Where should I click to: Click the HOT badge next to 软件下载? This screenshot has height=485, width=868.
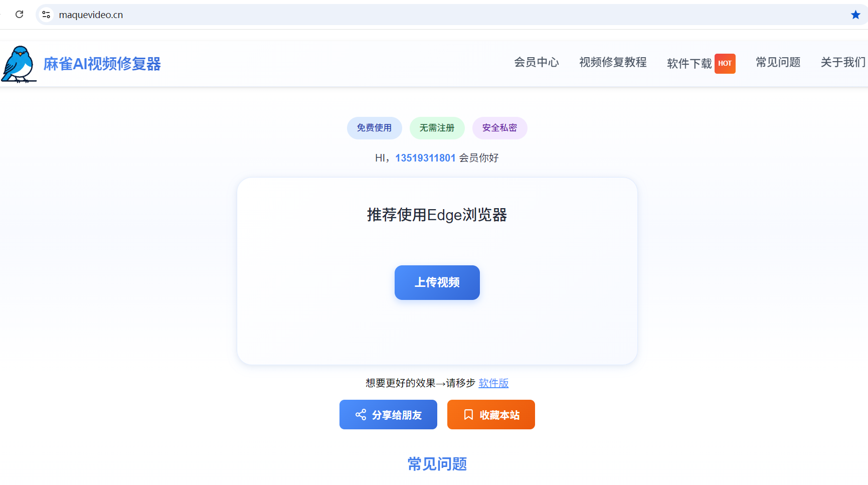tap(725, 63)
